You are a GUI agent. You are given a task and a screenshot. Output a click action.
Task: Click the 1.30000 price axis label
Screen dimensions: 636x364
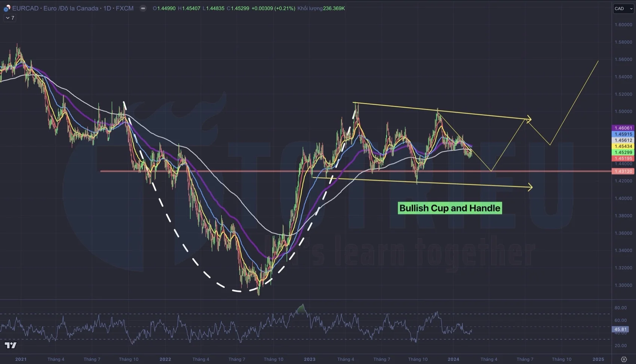point(623,285)
